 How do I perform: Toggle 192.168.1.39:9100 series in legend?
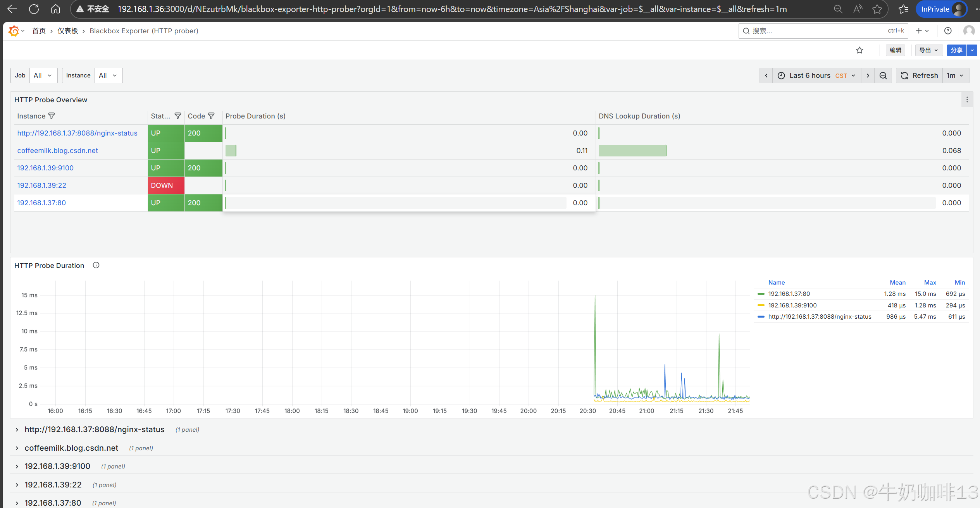tap(792, 305)
